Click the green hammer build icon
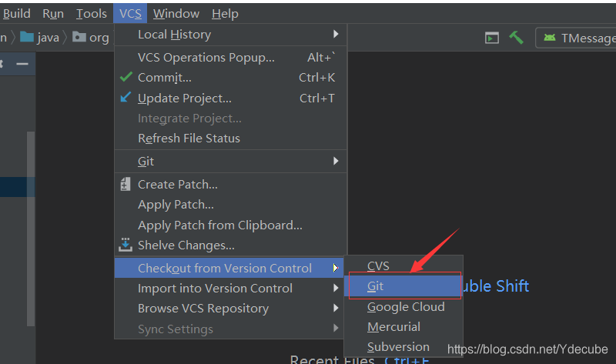The width and height of the screenshot is (616, 364). [516, 38]
